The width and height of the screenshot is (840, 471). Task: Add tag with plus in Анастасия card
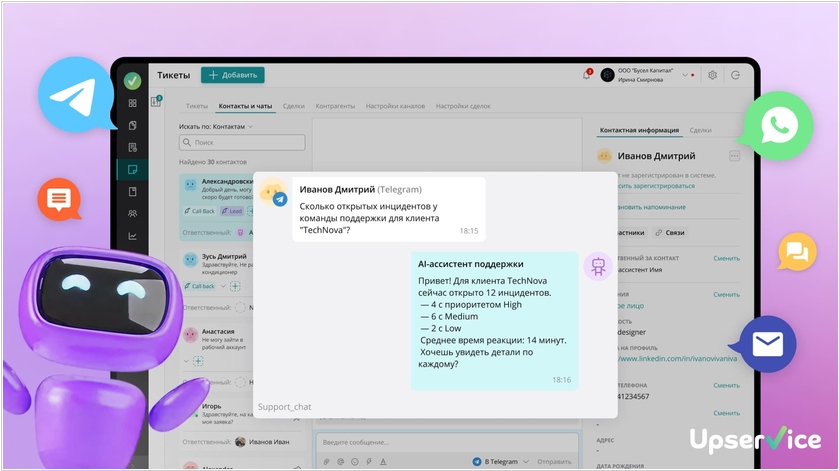click(198, 361)
